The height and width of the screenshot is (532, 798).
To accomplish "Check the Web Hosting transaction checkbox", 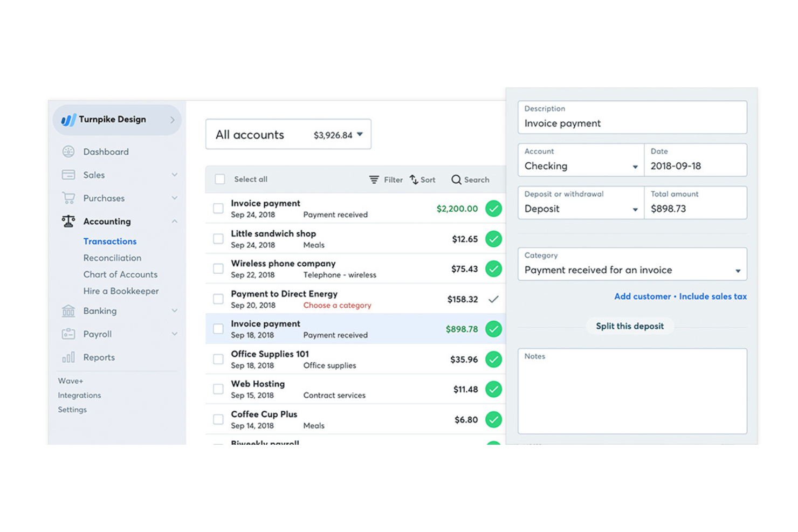I will coord(218,389).
